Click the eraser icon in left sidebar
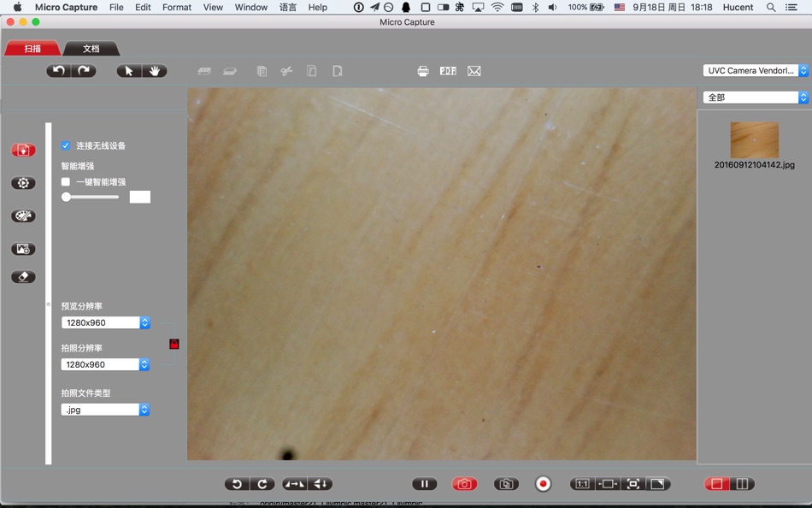812x508 pixels. tap(23, 276)
